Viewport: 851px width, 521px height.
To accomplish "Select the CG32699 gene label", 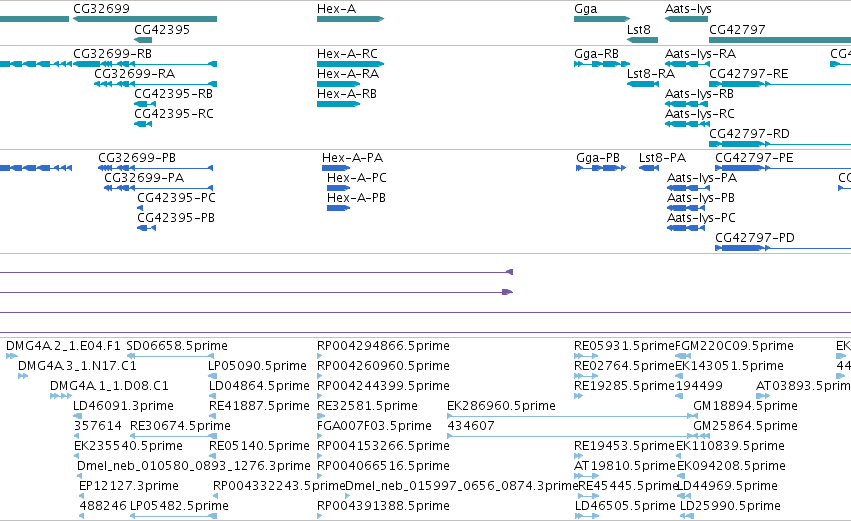I will pyautogui.click(x=101, y=9).
